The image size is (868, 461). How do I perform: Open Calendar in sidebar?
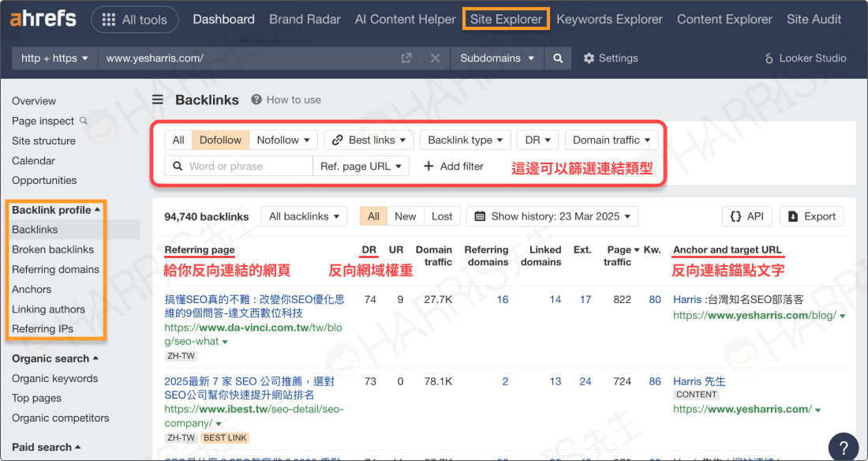pyautogui.click(x=33, y=161)
